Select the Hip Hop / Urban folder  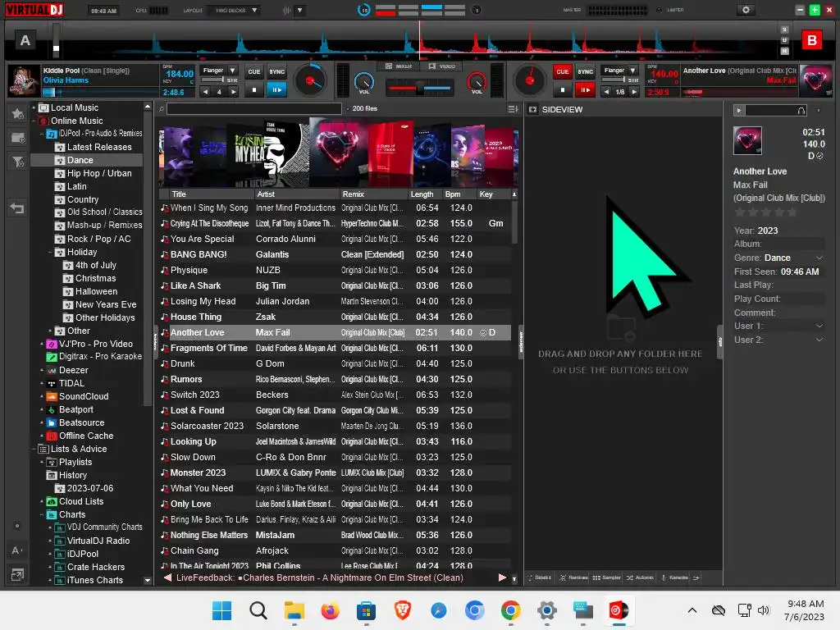coord(98,173)
